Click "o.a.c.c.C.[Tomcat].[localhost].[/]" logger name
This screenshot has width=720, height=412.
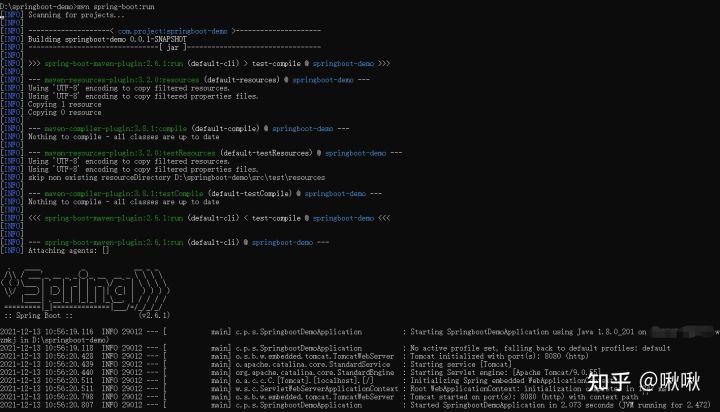(304, 381)
